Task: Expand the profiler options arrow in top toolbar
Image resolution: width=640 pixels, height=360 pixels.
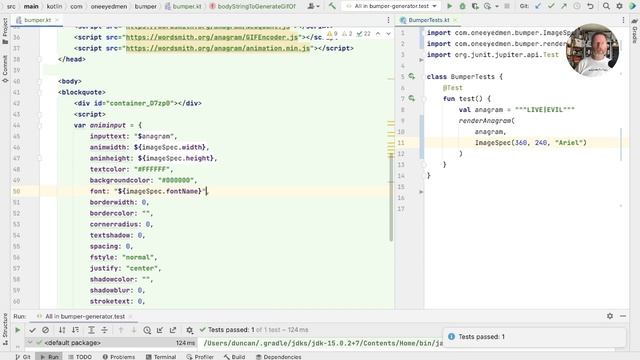Action: click(496, 7)
